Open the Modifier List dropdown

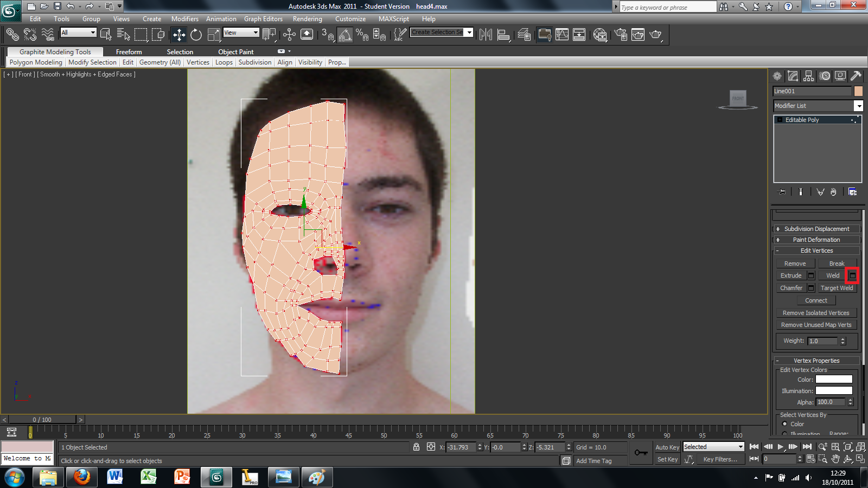(x=859, y=106)
